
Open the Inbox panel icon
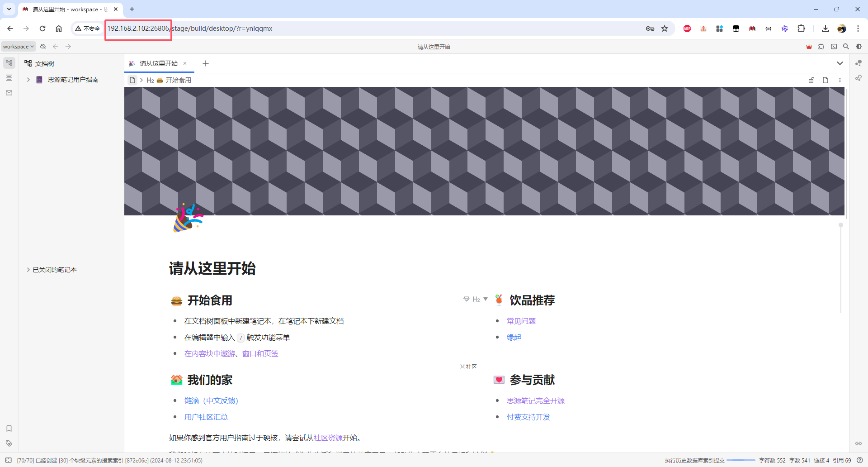tap(9, 93)
